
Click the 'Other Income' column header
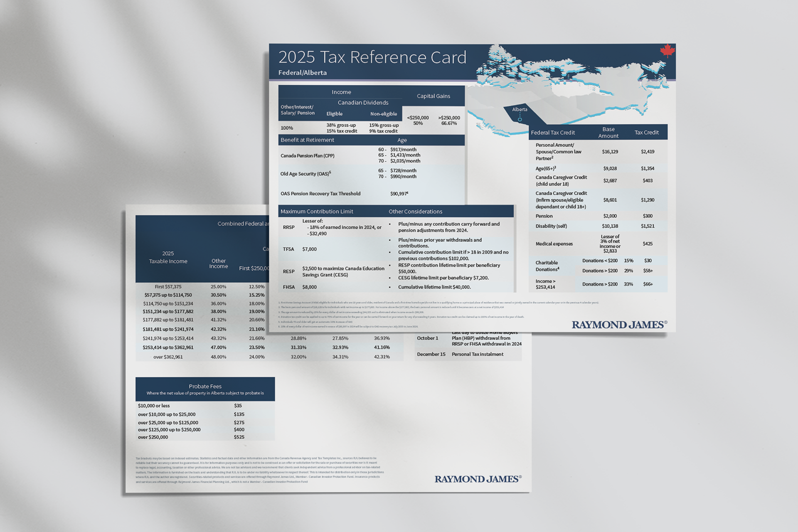[218, 264]
